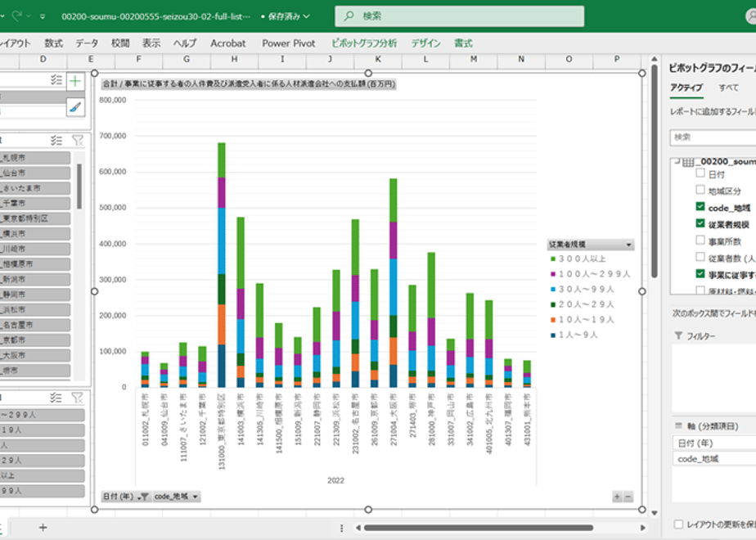Screen dimensions: 756x540
Task: Uncheck the 事業に従事する field checkbox
Action: pyautogui.click(x=700, y=273)
